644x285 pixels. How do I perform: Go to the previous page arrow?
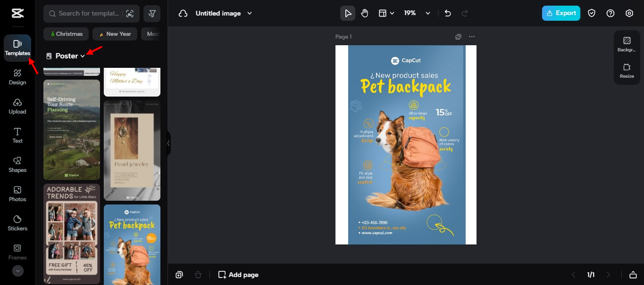pos(574,275)
